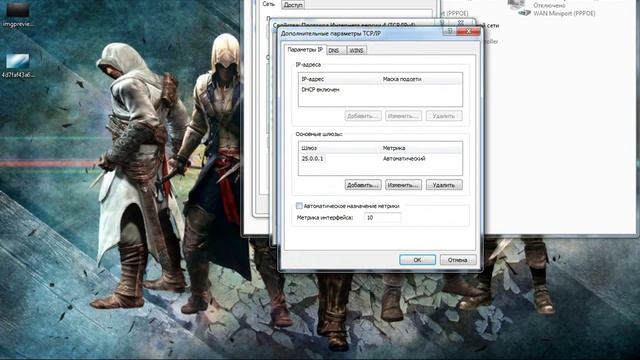Click the Автоматический metric value

(x=404, y=159)
